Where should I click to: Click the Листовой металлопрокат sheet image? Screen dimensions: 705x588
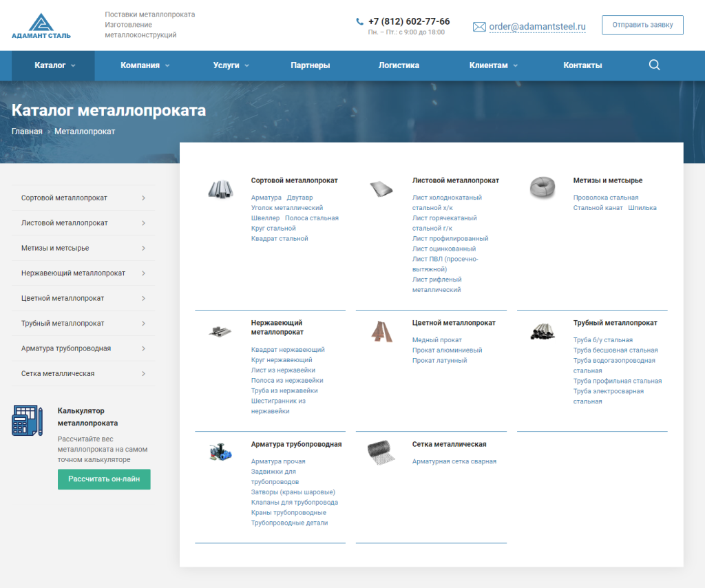(381, 189)
